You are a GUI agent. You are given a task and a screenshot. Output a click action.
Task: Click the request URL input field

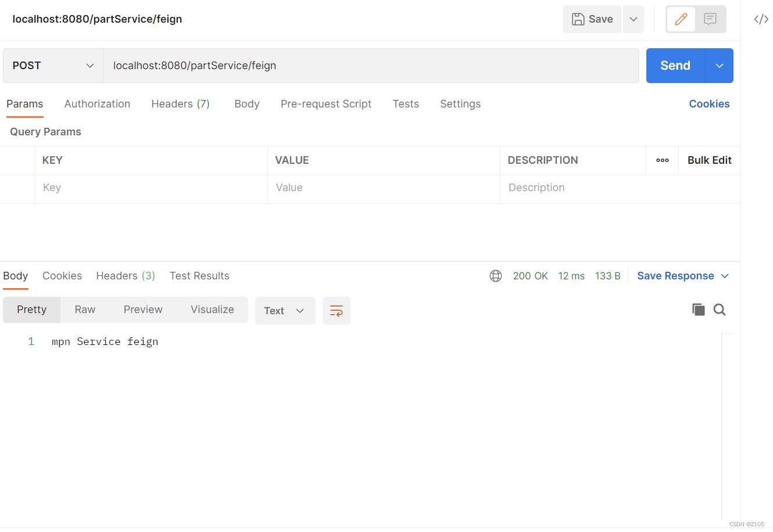coord(371,66)
